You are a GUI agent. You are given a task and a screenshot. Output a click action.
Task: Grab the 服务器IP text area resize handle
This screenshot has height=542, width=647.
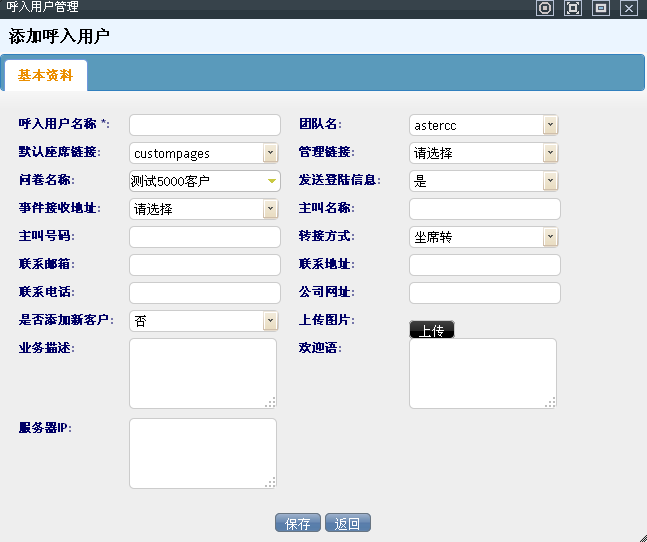pyautogui.click(x=270, y=482)
